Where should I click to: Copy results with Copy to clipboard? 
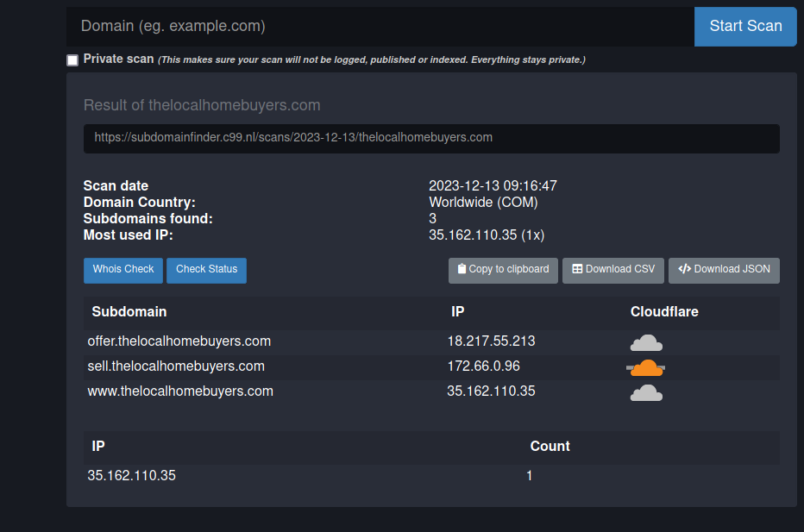click(x=503, y=270)
